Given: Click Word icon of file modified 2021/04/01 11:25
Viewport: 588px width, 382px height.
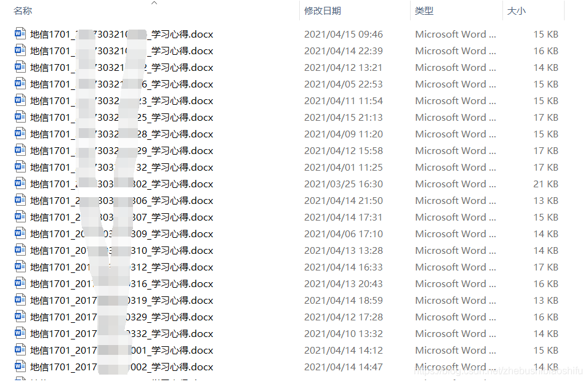Looking at the screenshot, I should (20, 166).
